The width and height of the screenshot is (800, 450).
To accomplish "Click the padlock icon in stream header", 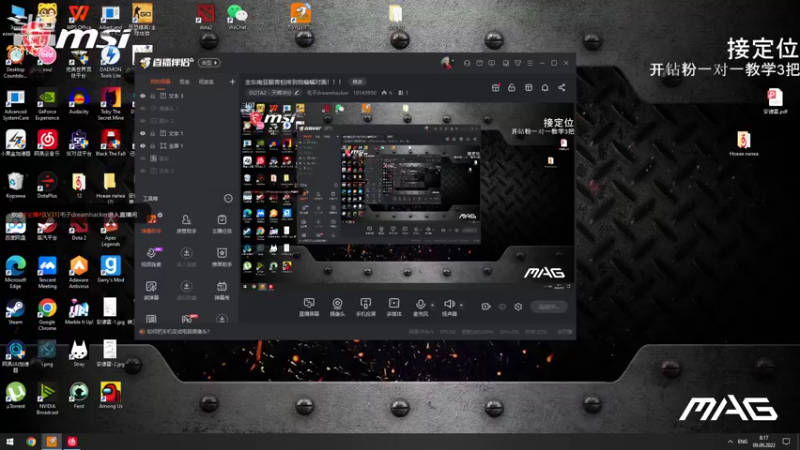I will 512,88.
